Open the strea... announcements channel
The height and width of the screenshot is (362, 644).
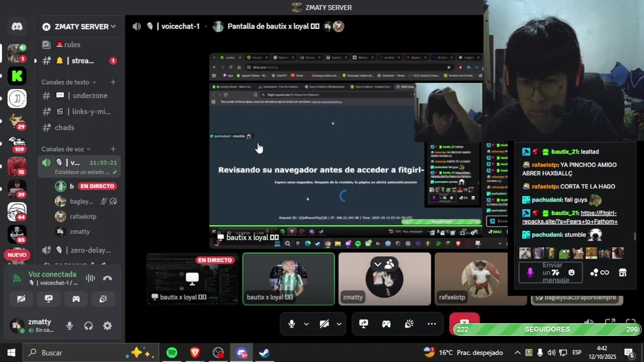click(79, 61)
